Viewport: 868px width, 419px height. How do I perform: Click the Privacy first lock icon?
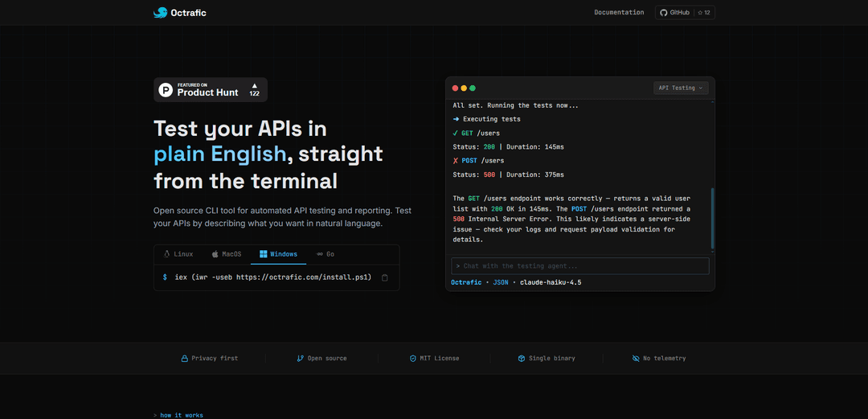184,359
